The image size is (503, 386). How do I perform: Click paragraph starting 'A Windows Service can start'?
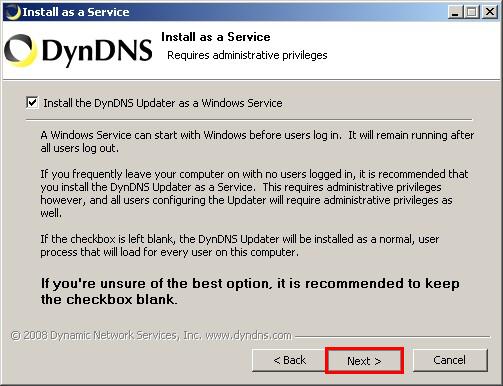tap(257, 142)
